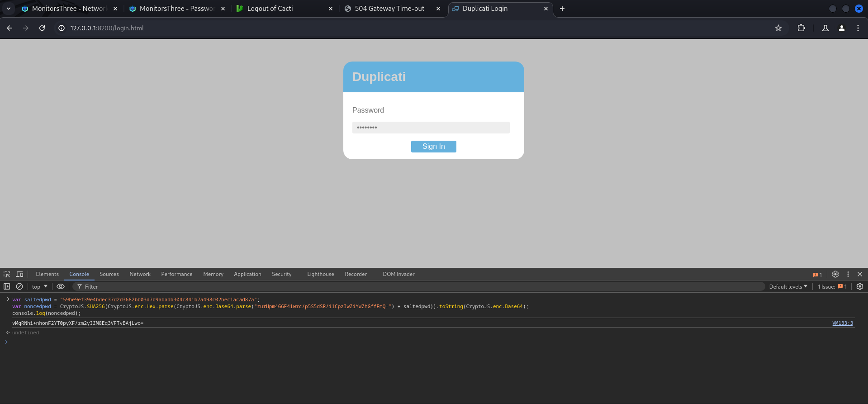Expand the top JavaScript context dropdown
The width and height of the screenshot is (868, 404).
40,286
